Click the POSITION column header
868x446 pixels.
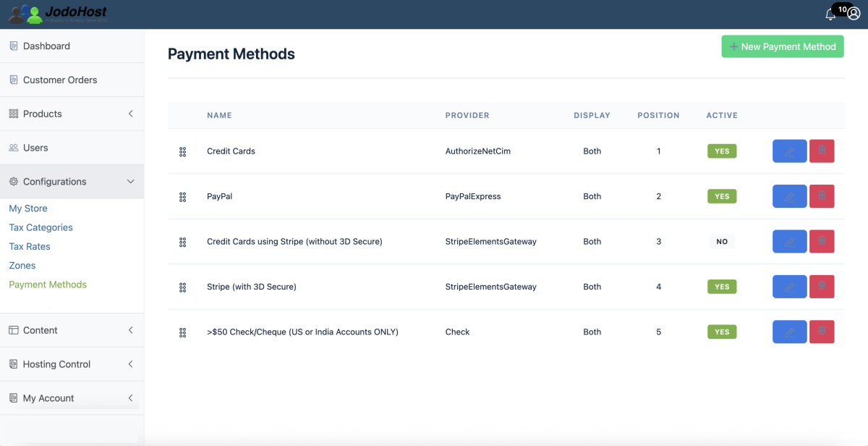tap(658, 115)
